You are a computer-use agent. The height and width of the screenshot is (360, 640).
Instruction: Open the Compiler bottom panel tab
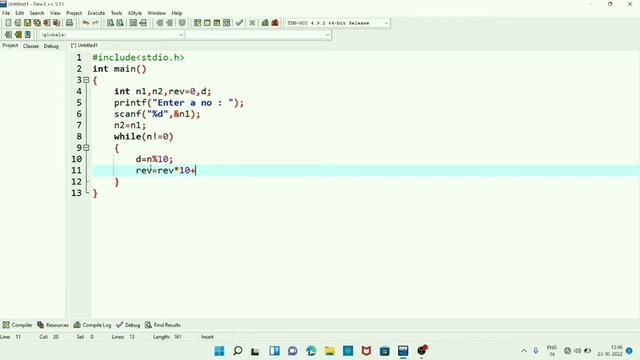point(17,325)
